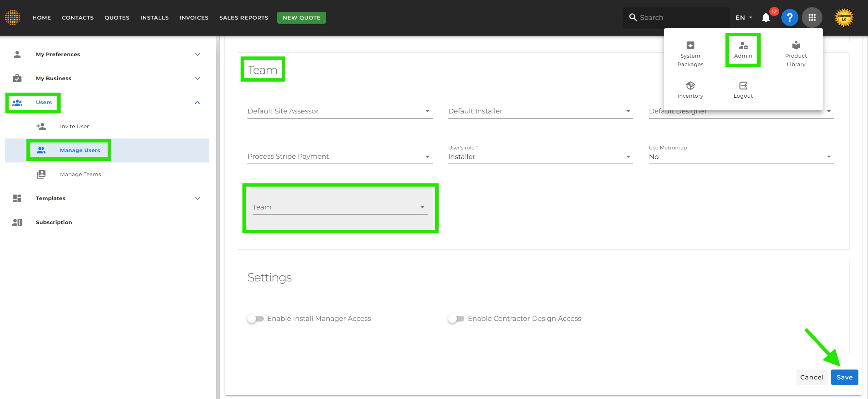Image resolution: width=868 pixels, height=399 pixels.
Task: Enable Install Manager Access toggle
Action: coord(256,318)
